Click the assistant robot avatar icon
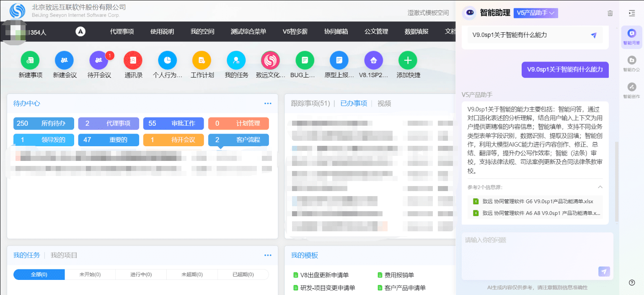The image size is (644, 295). click(469, 13)
